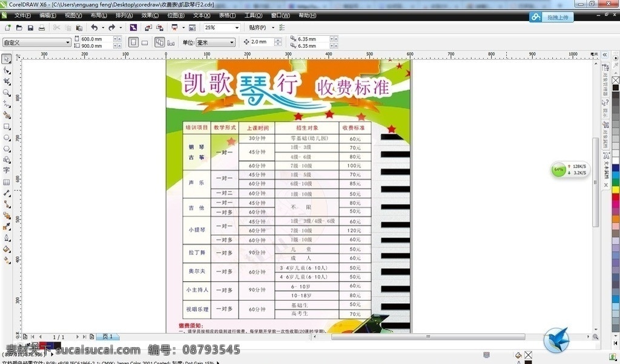Select the Shape edit tool

(6, 71)
